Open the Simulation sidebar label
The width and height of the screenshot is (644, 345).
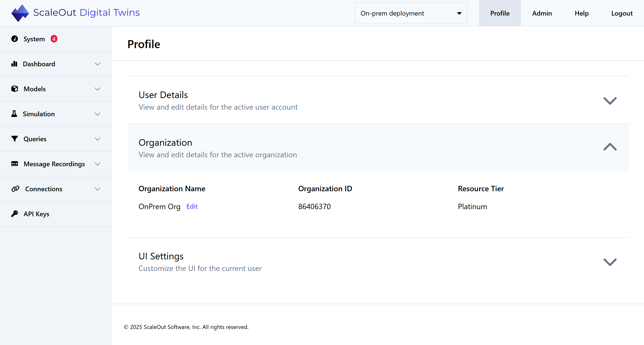39,114
